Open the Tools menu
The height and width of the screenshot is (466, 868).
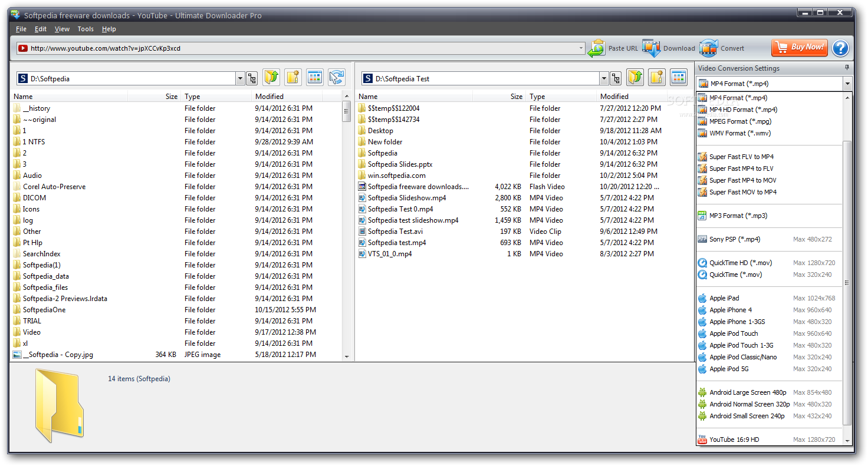[x=86, y=29]
